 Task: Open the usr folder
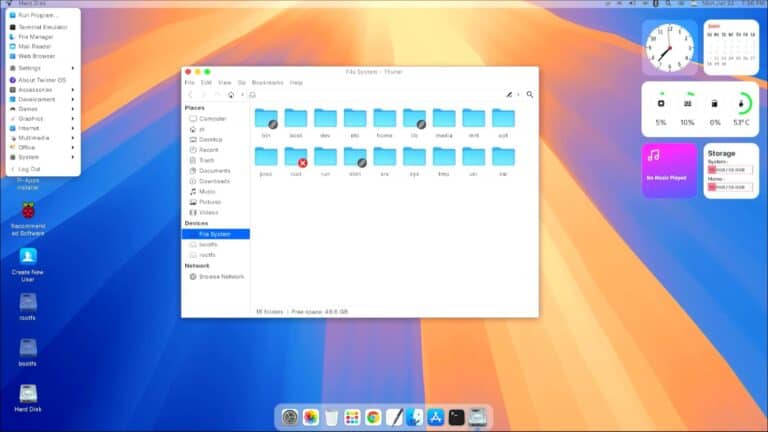pyautogui.click(x=473, y=157)
